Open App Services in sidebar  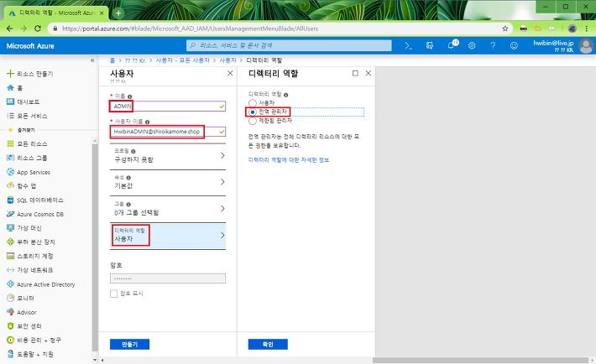[x=29, y=172]
